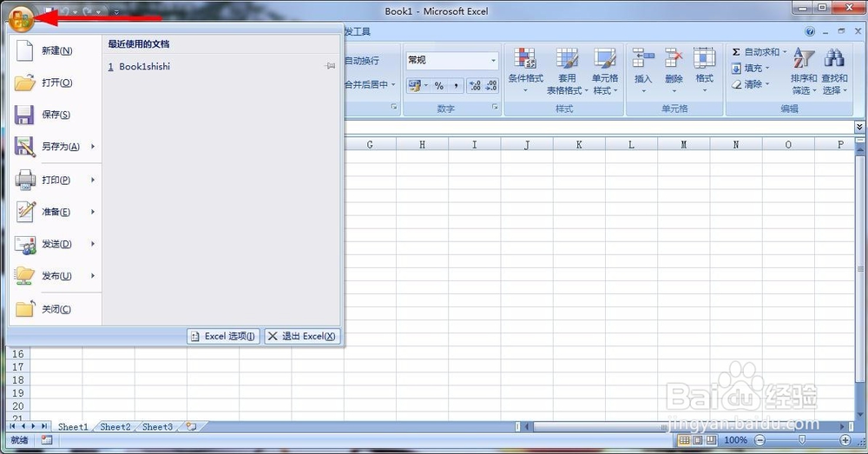Screen dimensions: 868x454
Task: Open Cell Styles (单元格样式)
Action: pos(605,71)
